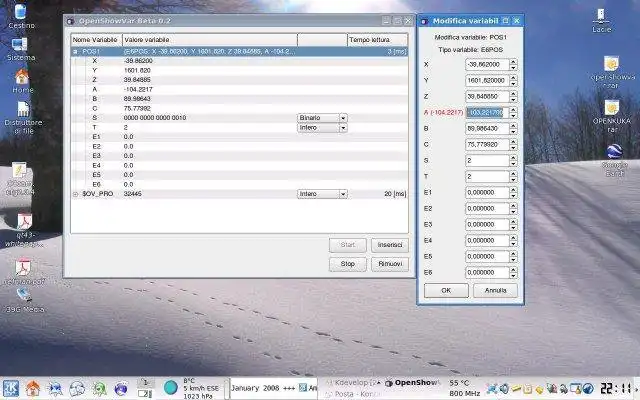Open the Lacie drive desktop icon
The width and height of the screenshot is (640, 400).
click(601, 20)
